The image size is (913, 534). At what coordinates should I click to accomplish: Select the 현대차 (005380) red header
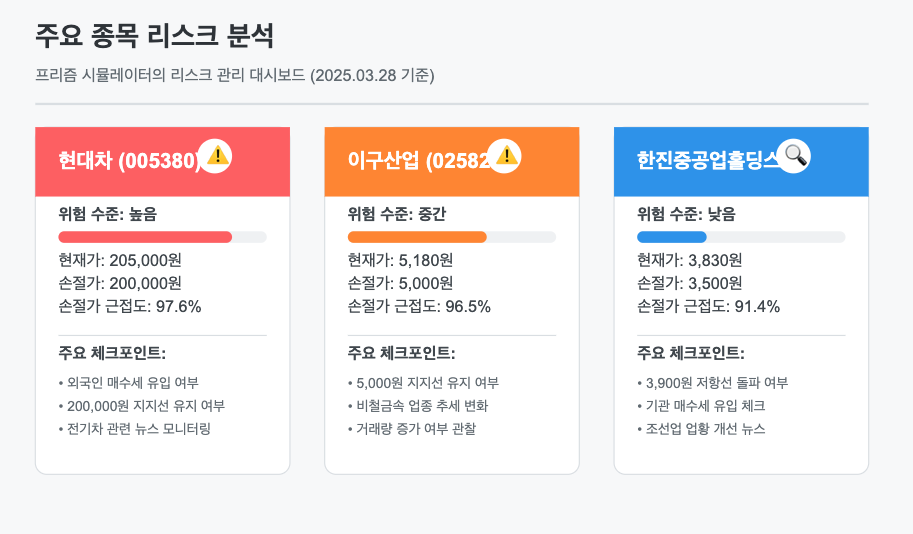[x=162, y=162]
